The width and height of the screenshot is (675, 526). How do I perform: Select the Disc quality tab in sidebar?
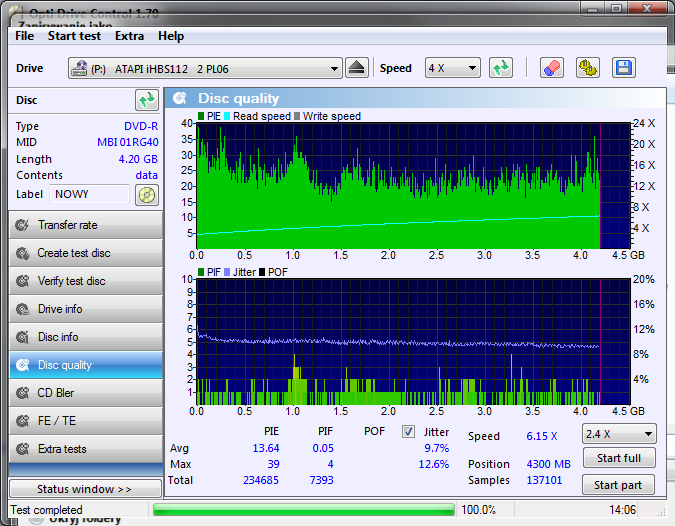click(x=86, y=365)
